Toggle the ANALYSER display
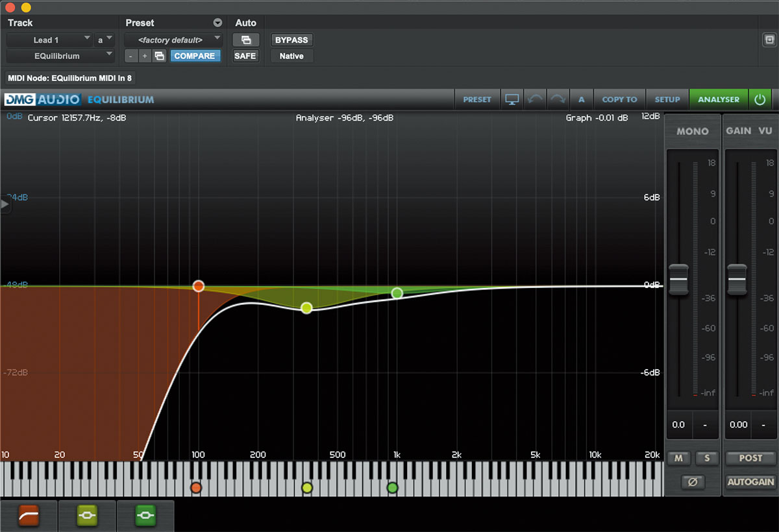 tap(719, 100)
